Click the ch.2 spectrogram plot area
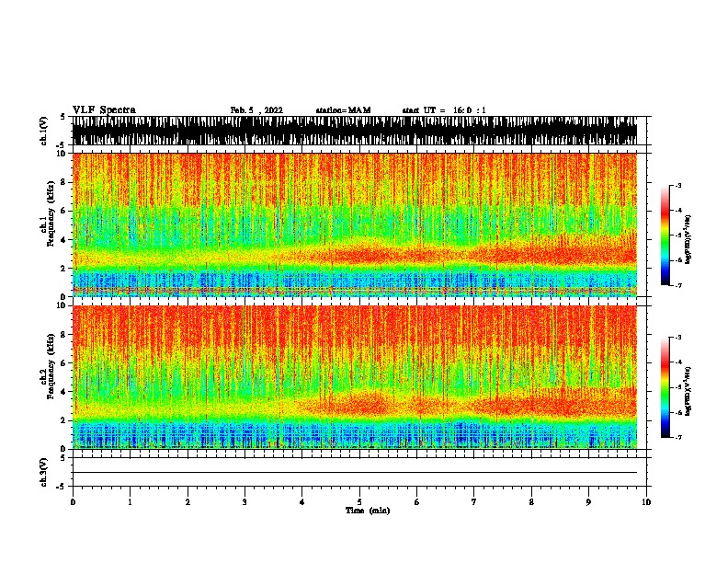Image resolution: width=728 pixels, height=563 pixels. tap(355, 377)
